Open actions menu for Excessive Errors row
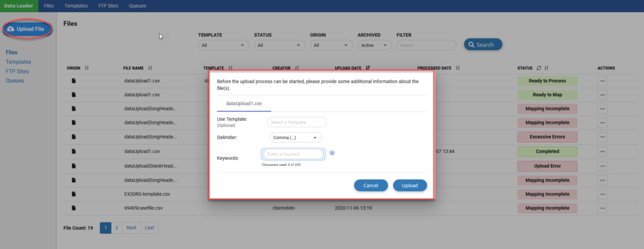Screen dimensions: 644x249 (602, 137)
